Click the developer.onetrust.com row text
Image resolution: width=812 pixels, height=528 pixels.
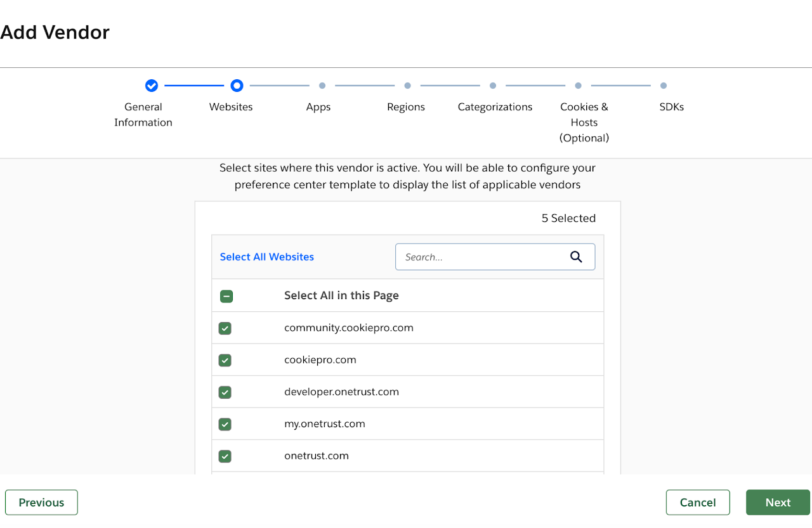(x=341, y=392)
